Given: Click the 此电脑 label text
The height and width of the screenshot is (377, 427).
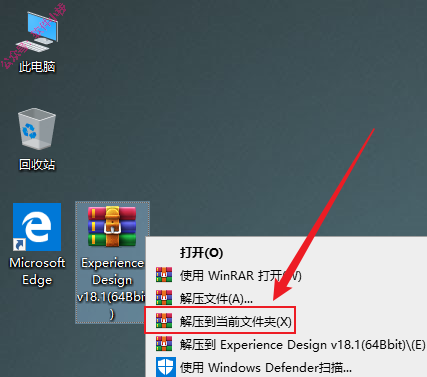Looking at the screenshot, I should 37,67.
